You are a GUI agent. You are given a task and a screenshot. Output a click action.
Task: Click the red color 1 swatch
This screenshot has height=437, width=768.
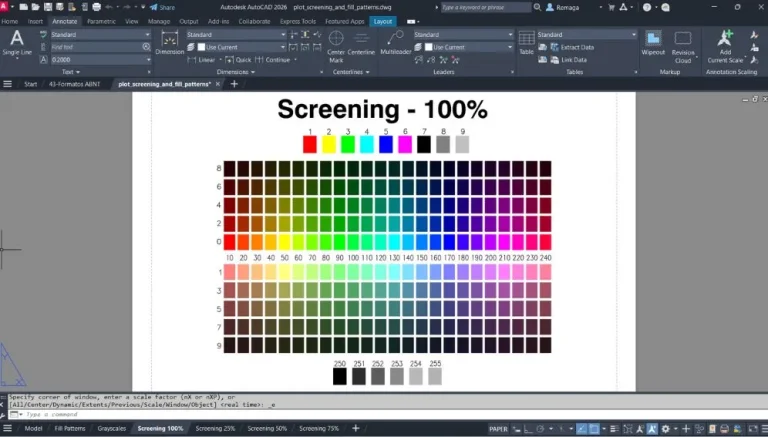coord(310,145)
